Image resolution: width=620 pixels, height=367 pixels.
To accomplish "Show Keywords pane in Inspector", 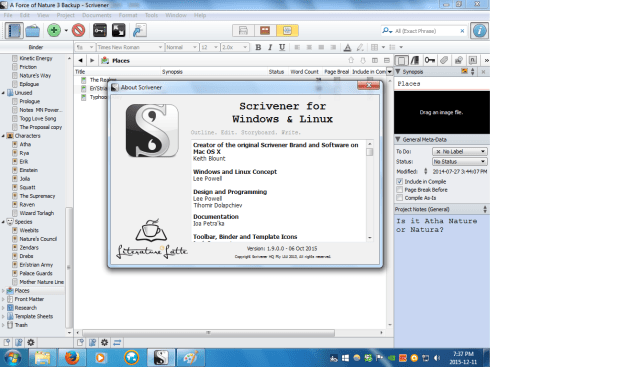I will point(429,60).
